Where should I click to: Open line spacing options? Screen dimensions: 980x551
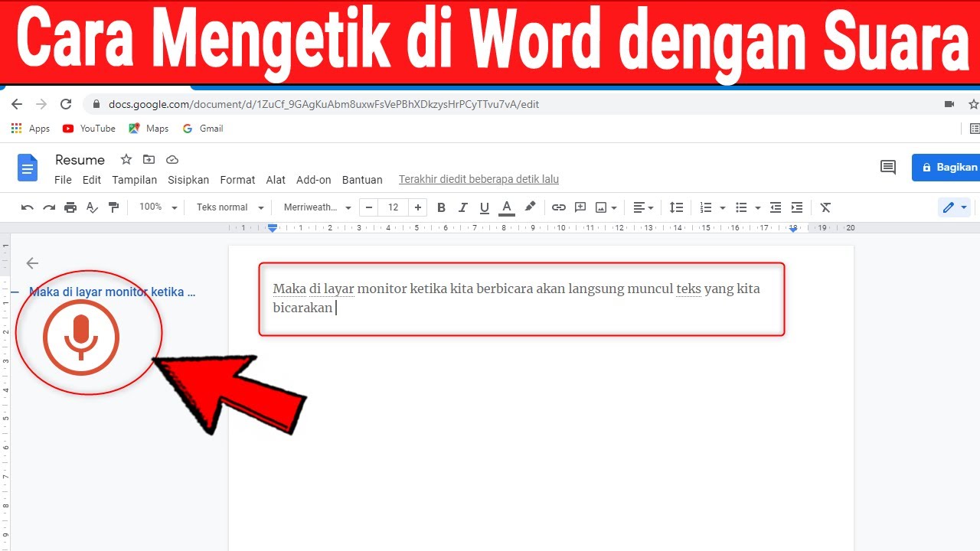tap(676, 207)
